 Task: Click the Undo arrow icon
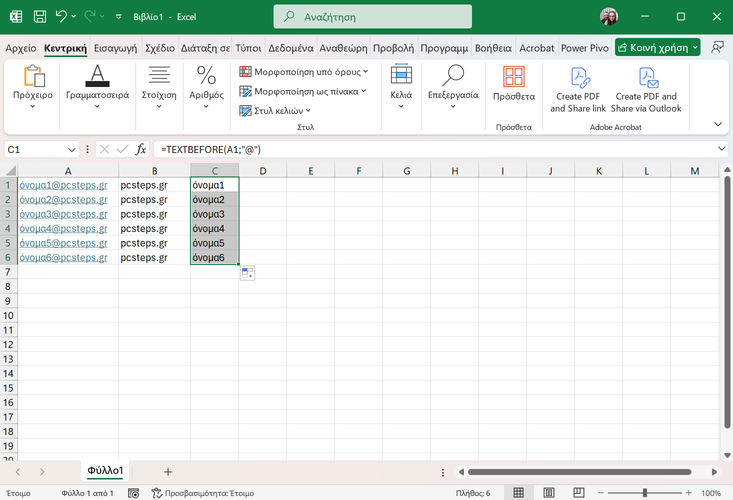coord(62,17)
